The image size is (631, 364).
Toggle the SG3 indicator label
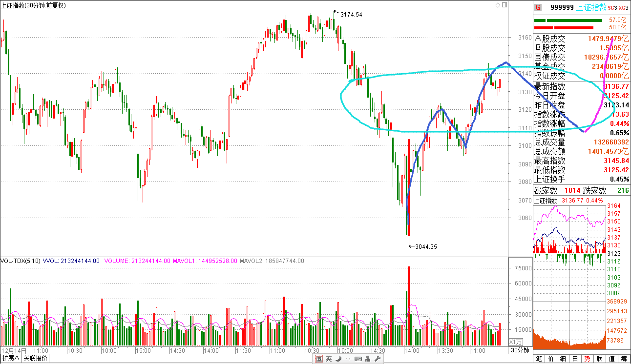[x=613, y=8]
